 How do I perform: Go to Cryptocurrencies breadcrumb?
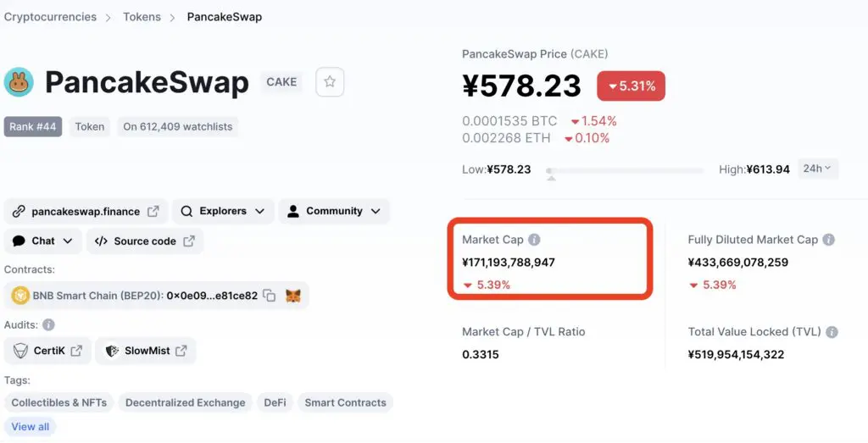[50, 17]
